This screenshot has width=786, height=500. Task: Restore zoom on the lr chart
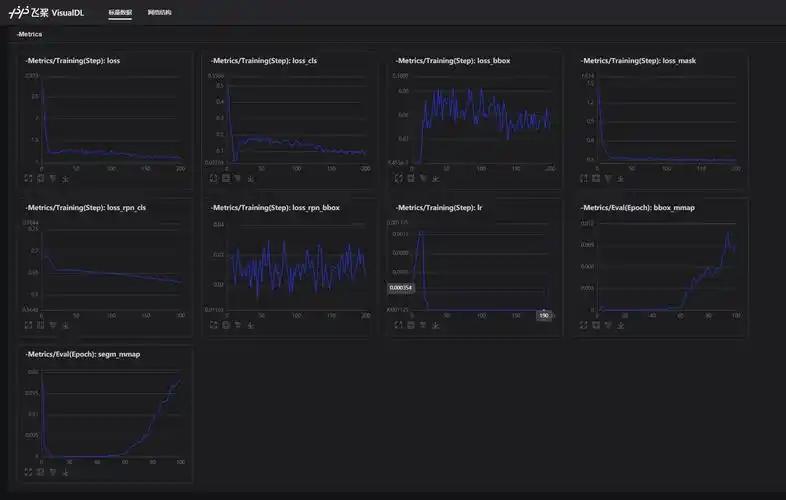(411, 325)
